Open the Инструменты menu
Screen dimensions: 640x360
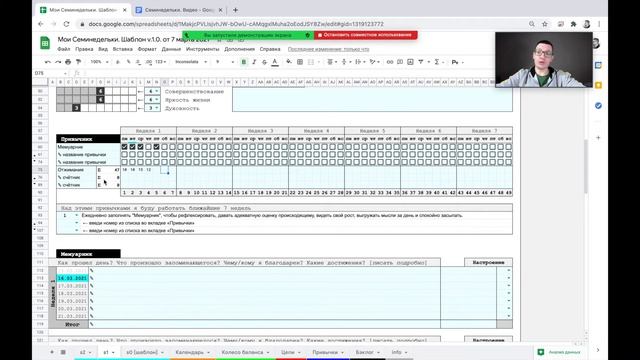(x=202, y=49)
